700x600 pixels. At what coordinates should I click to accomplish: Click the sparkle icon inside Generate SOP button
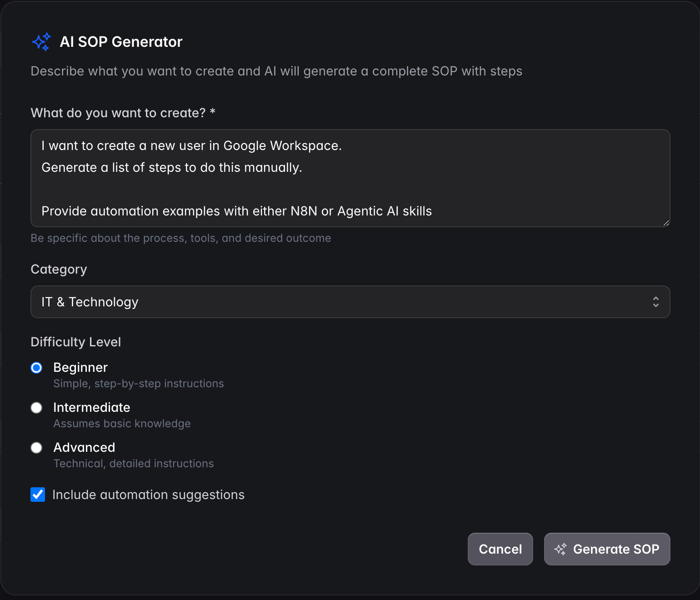(560, 549)
